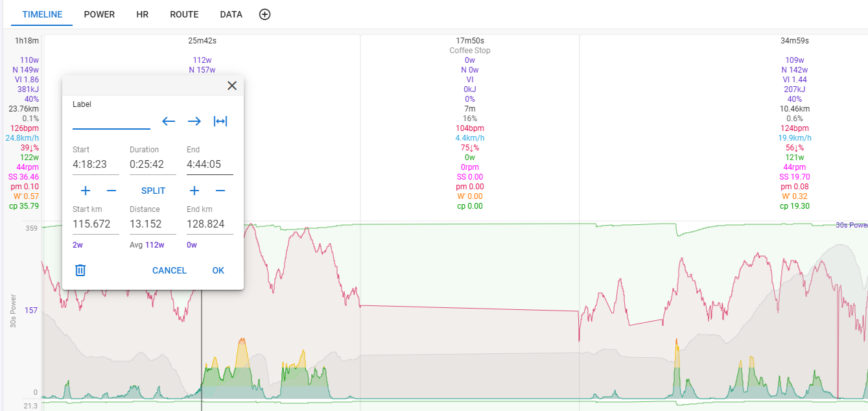868x411 pixels.
Task: Go to the ROUTE tab
Action: 184,14
